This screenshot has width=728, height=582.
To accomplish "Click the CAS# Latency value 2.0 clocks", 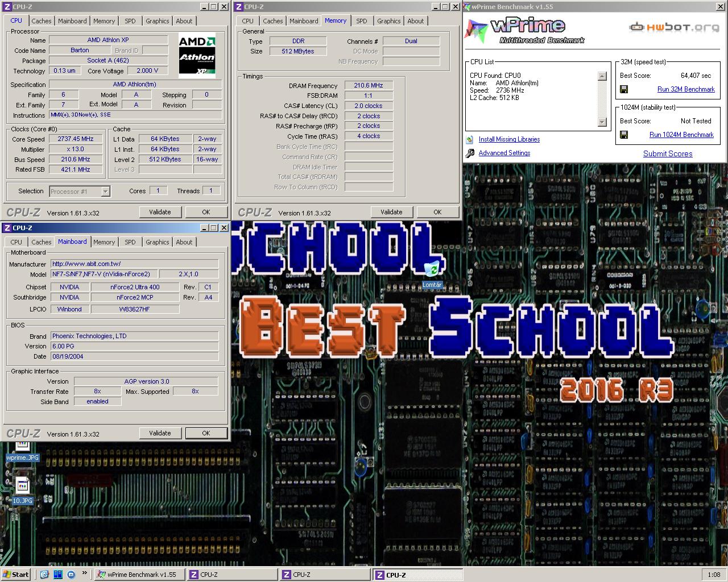I will (369, 106).
